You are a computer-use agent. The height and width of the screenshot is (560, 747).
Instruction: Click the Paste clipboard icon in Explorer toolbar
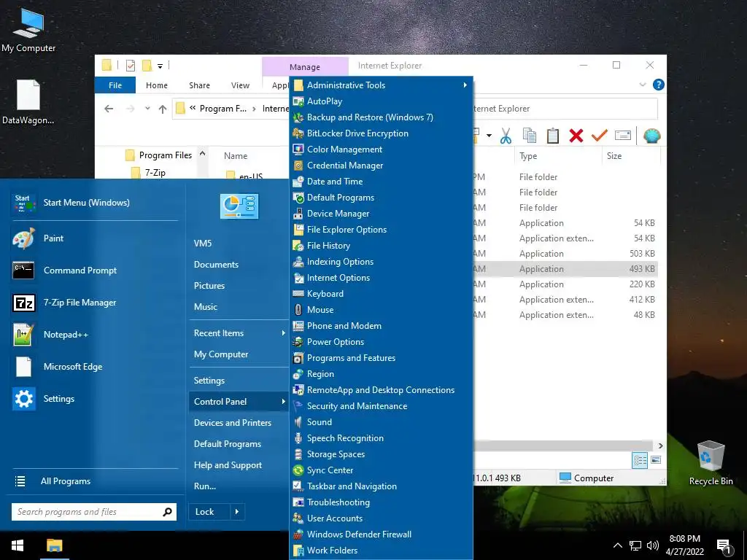pyautogui.click(x=553, y=136)
